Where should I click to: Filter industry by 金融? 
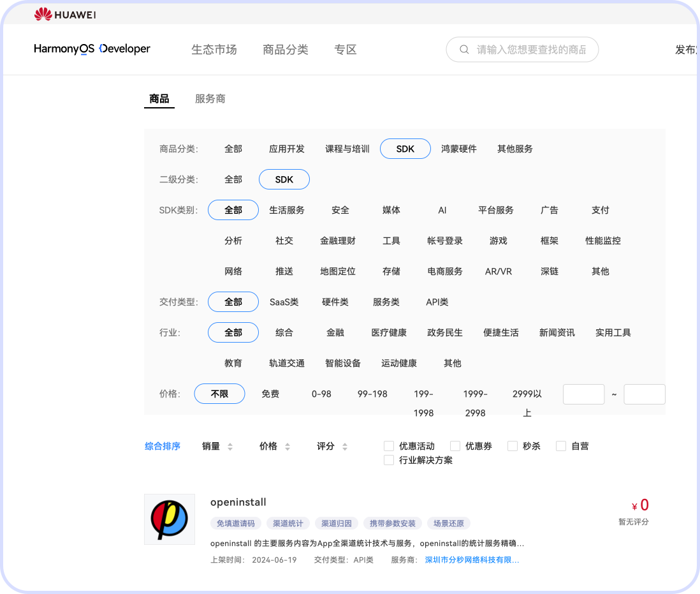pos(335,333)
